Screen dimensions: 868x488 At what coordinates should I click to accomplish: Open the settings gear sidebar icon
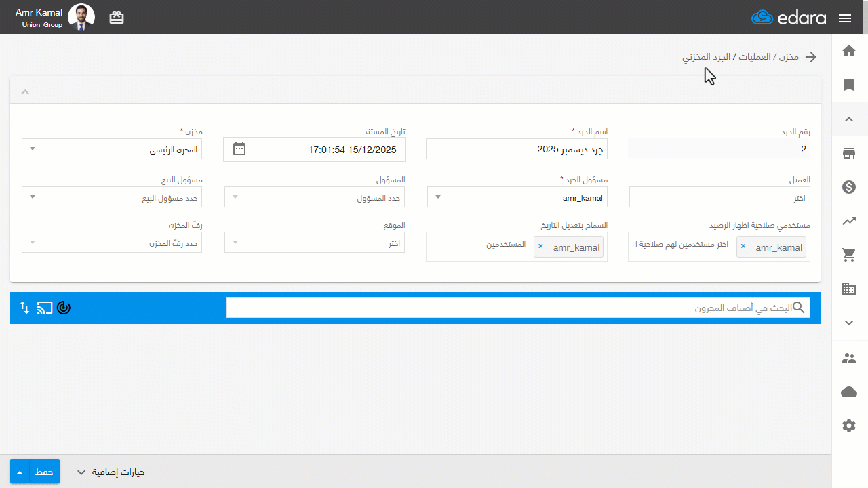[x=849, y=426]
